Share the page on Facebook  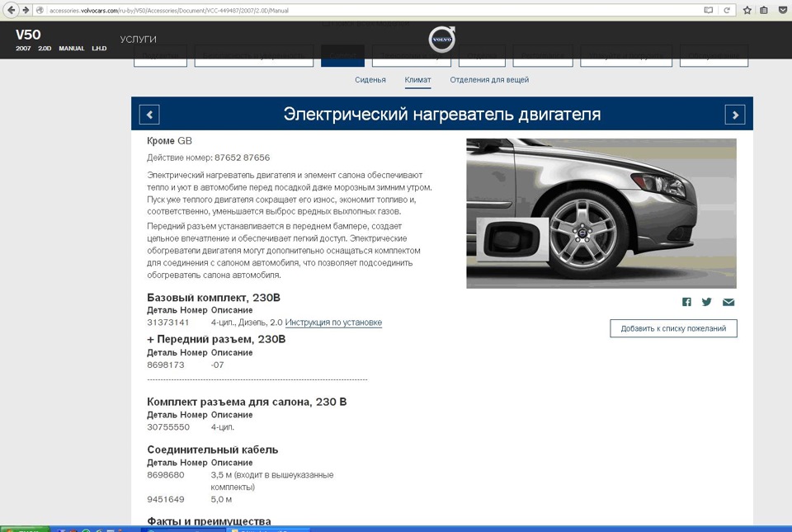click(x=686, y=302)
